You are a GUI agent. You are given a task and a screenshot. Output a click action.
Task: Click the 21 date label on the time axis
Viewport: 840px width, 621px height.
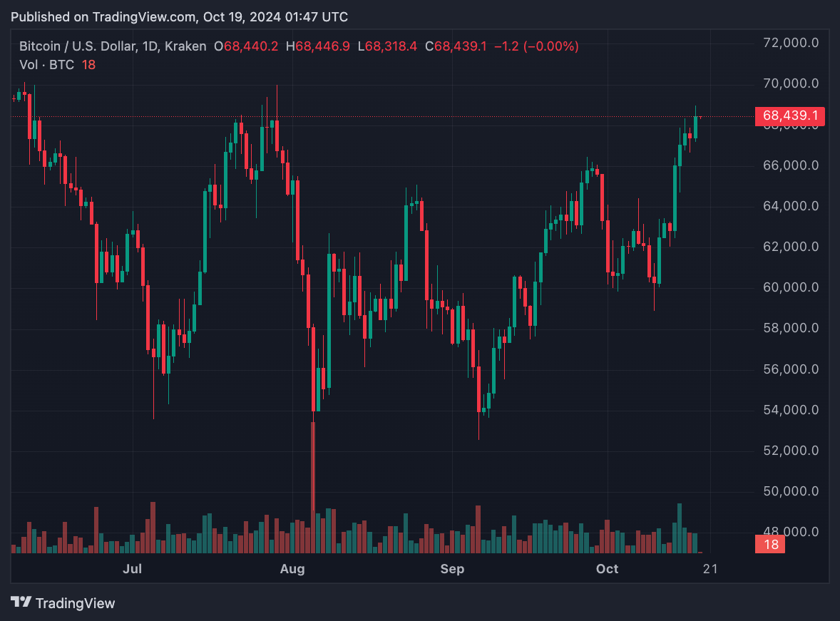(x=710, y=568)
